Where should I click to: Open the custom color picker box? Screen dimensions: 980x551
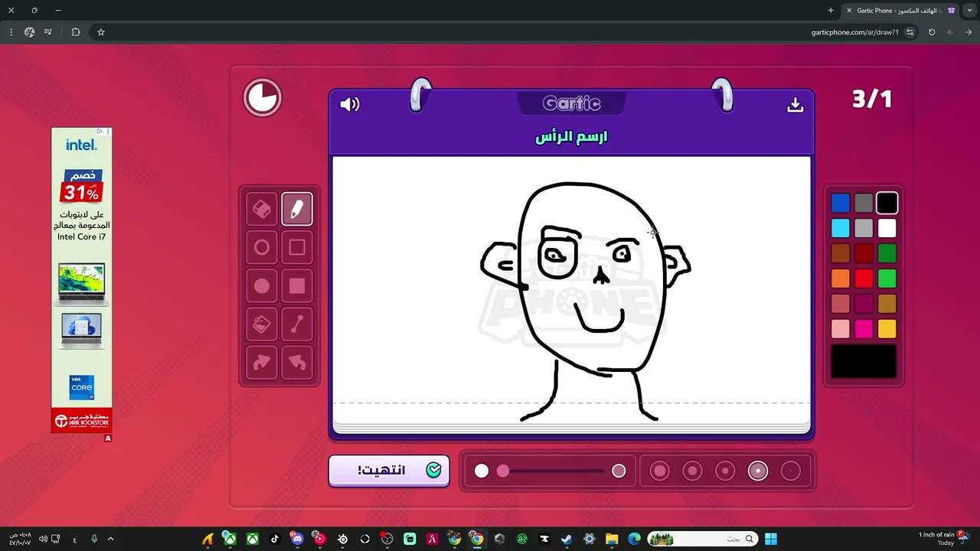(864, 361)
